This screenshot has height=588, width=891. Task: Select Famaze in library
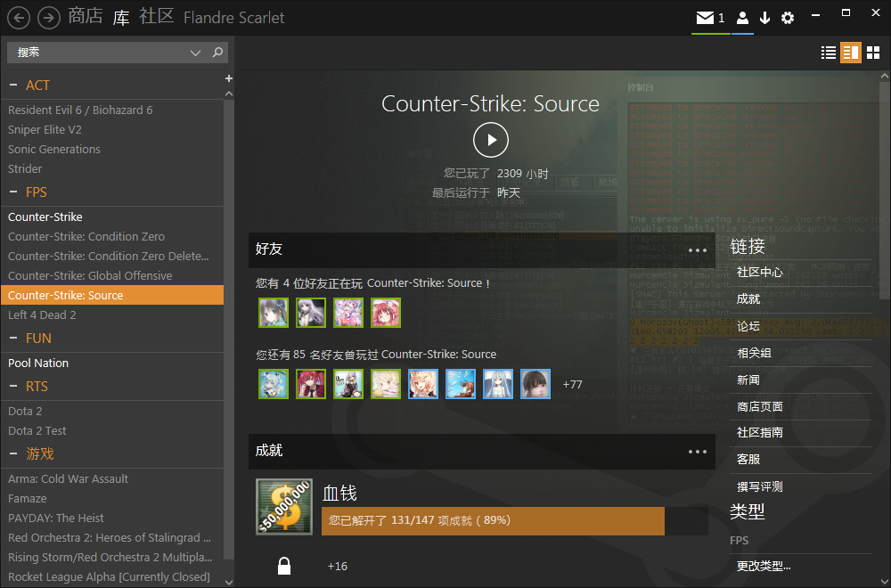[112, 498]
